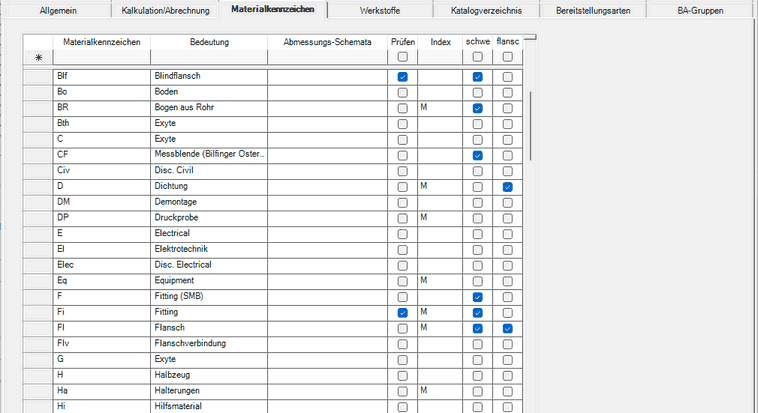Select the Blindflansch cell
758x413 pixels.
(x=208, y=76)
